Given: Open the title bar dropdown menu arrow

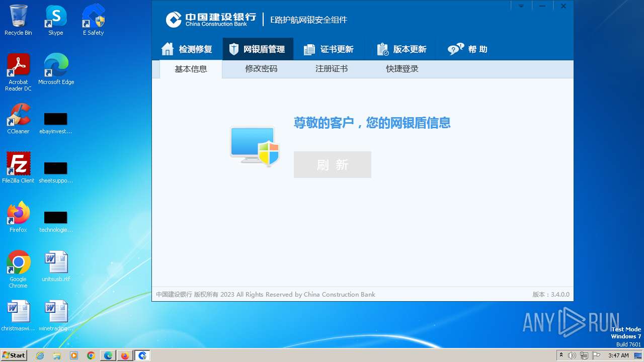Looking at the screenshot, I should (521, 6).
